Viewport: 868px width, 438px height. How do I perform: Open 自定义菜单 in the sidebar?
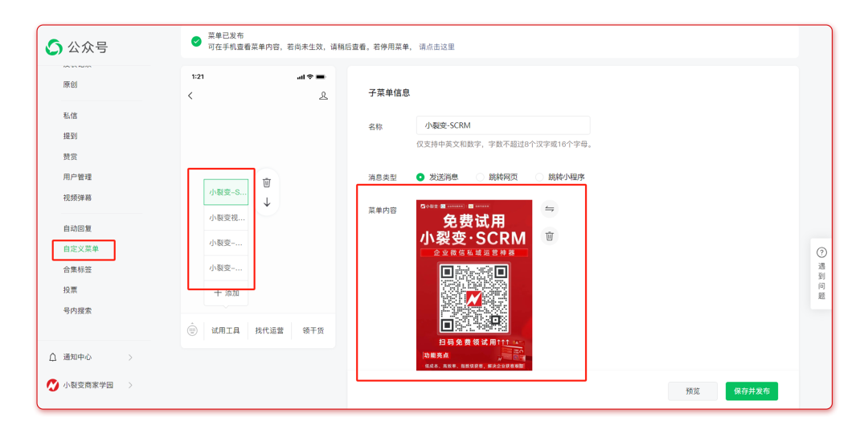81,249
